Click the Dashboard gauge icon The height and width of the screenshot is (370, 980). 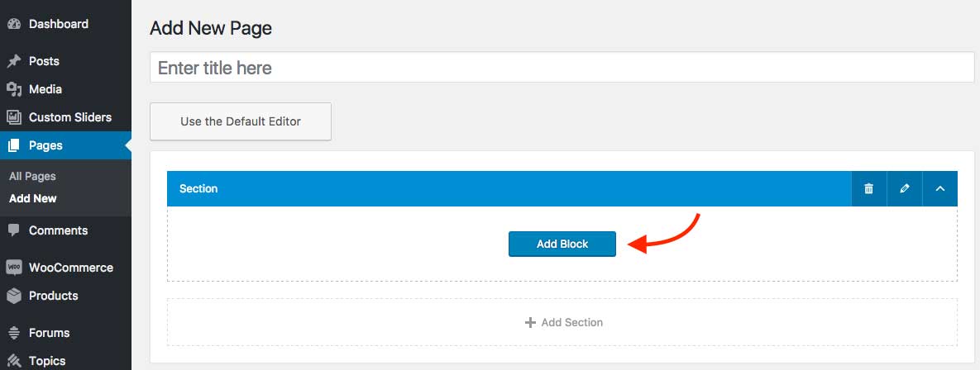click(x=14, y=24)
